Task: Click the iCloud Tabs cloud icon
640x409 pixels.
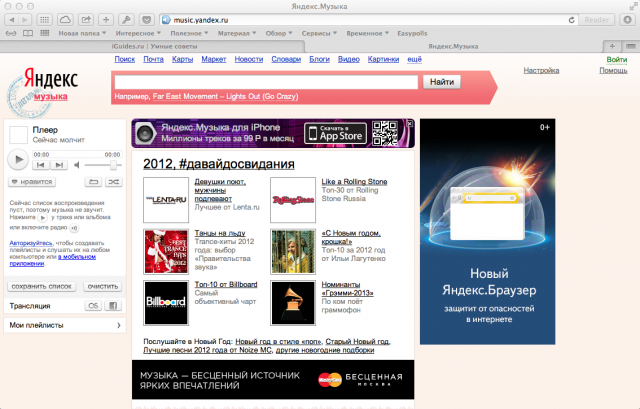Action: [x=65, y=20]
